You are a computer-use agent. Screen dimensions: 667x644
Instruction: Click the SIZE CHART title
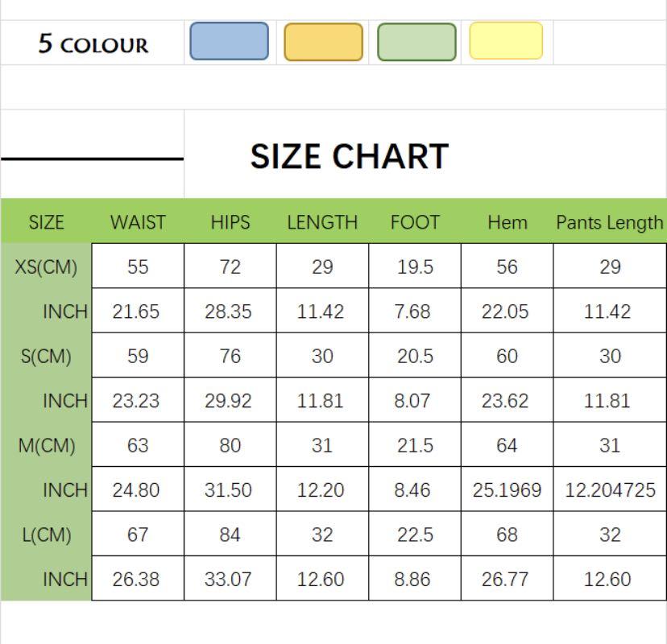349,156
